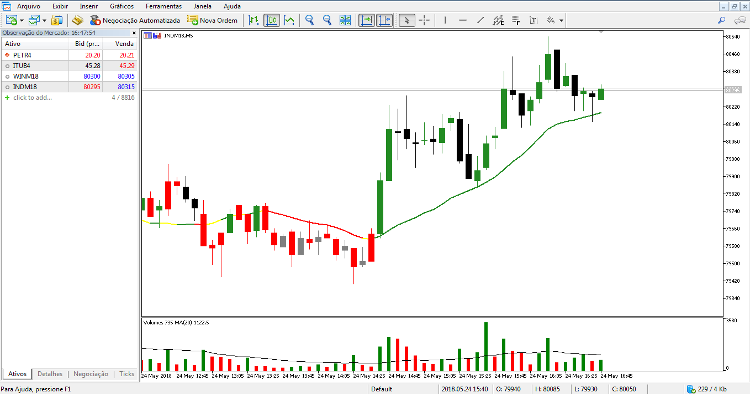Select the equidistant channel tool

click(x=498, y=20)
